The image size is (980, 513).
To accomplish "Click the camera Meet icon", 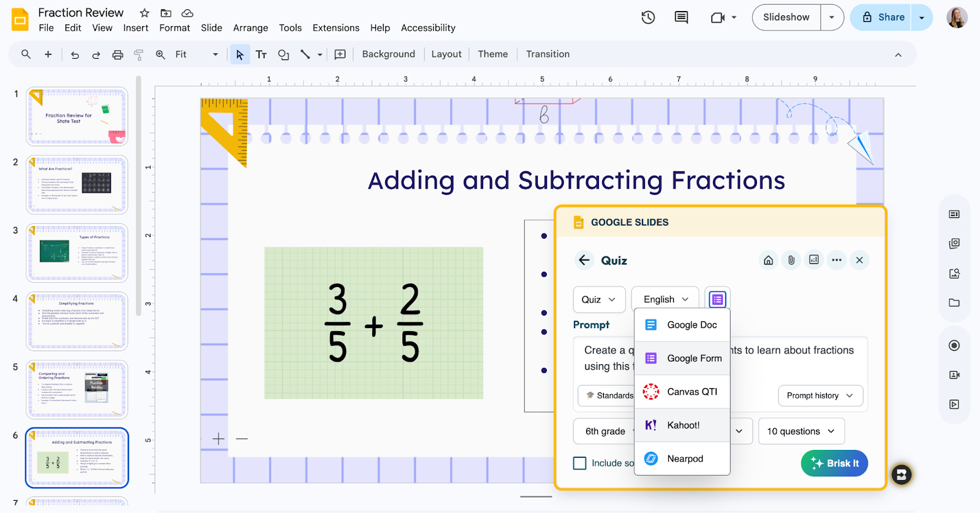I will (x=718, y=18).
